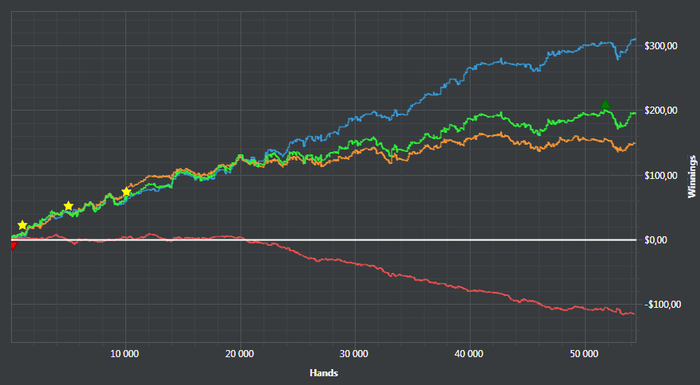Click the 10 000 hands axis label
The image size is (700, 385).
125,354
